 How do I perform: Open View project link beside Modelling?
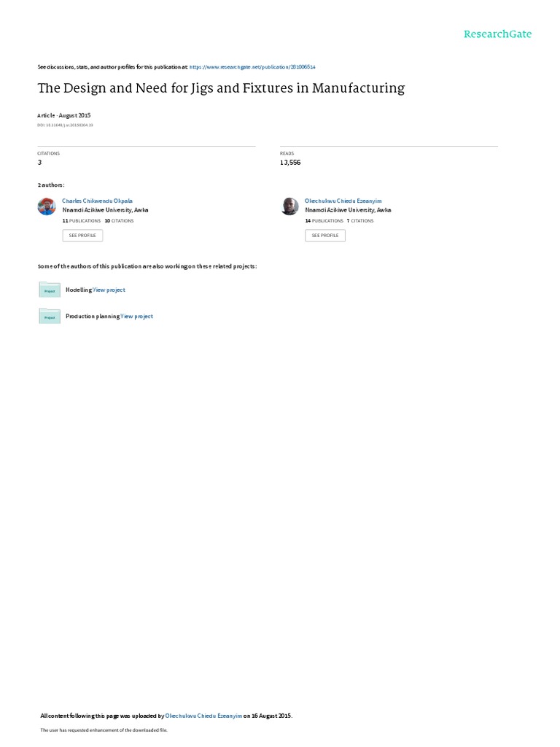pyautogui.click(x=109, y=290)
